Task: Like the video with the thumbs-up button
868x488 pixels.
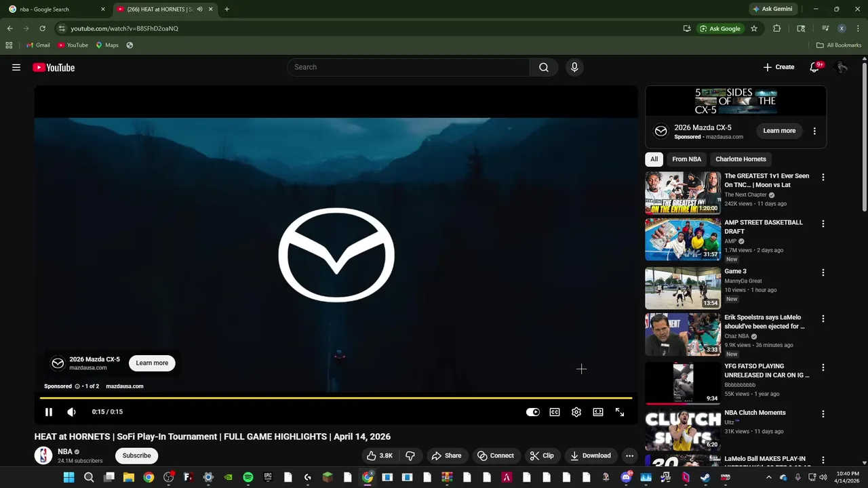Action: click(x=380, y=455)
